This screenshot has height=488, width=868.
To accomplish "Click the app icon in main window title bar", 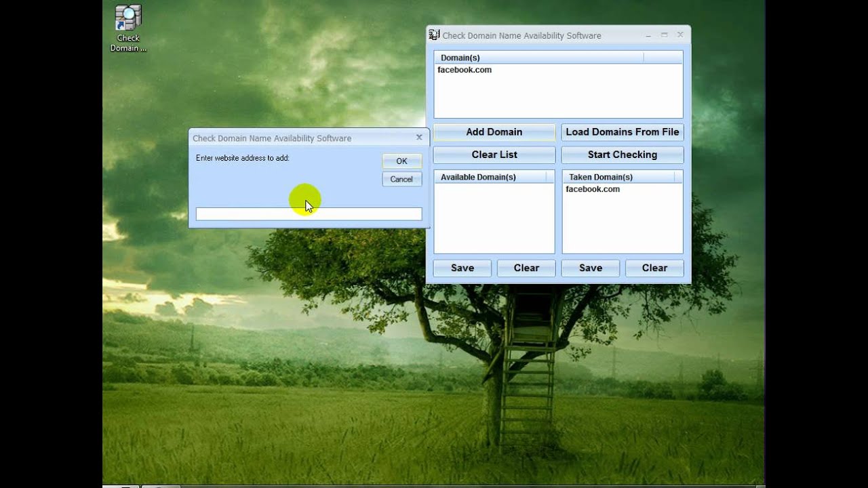I will pos(434,35).
